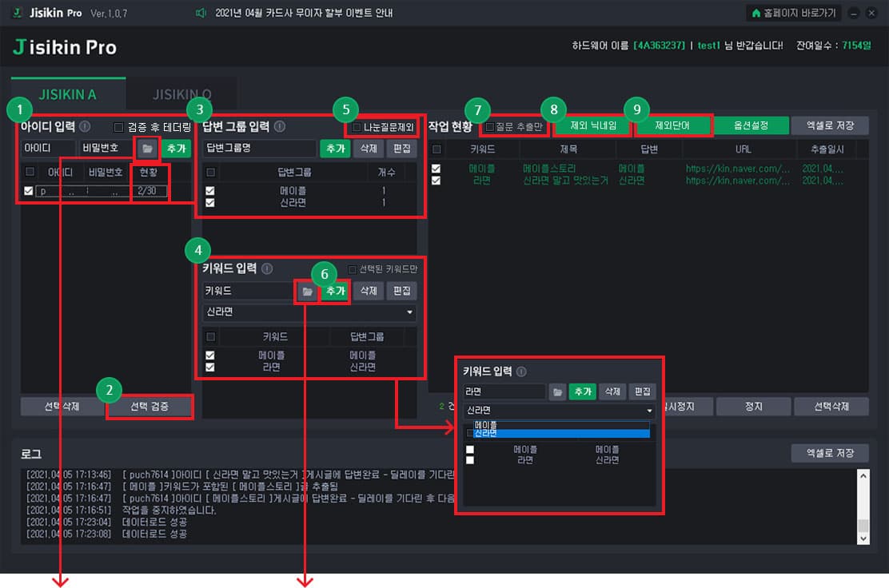
Task: Enable the 검증 후 테더링 checkbox
Action: pos(118,127)
